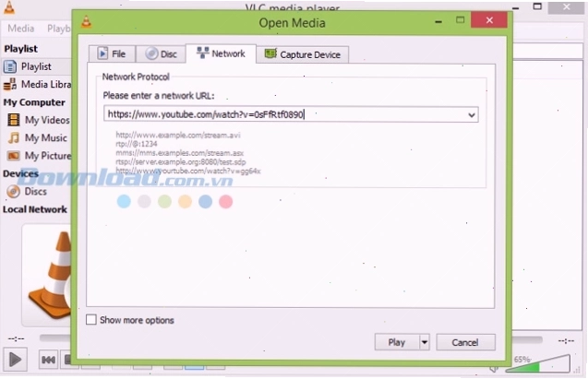
Task: Click the My Computer sidebar heading
Action: pyautogui.click(x=34, y=102)
